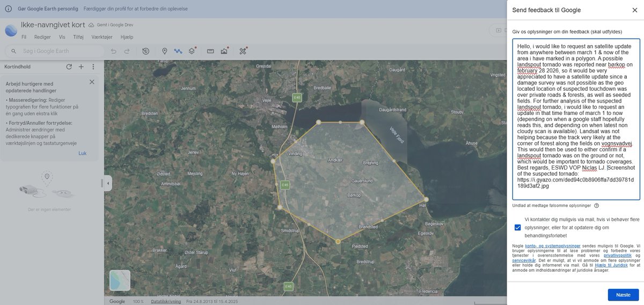Screen dimensions: 644x305
Task: Open the map style thumbnail
Action: 120,280
